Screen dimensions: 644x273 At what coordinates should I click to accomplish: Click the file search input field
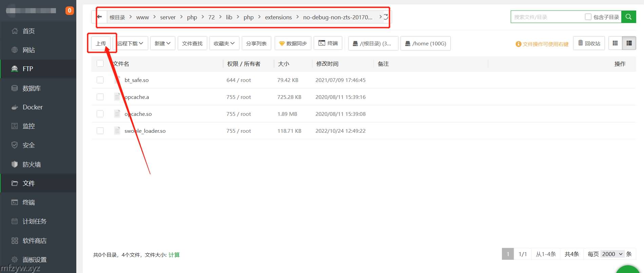click(x=546, y=17)
